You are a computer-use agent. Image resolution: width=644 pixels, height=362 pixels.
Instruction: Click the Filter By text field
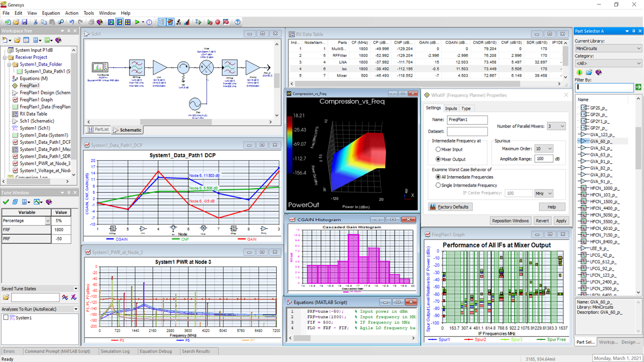tap(604, 87)
